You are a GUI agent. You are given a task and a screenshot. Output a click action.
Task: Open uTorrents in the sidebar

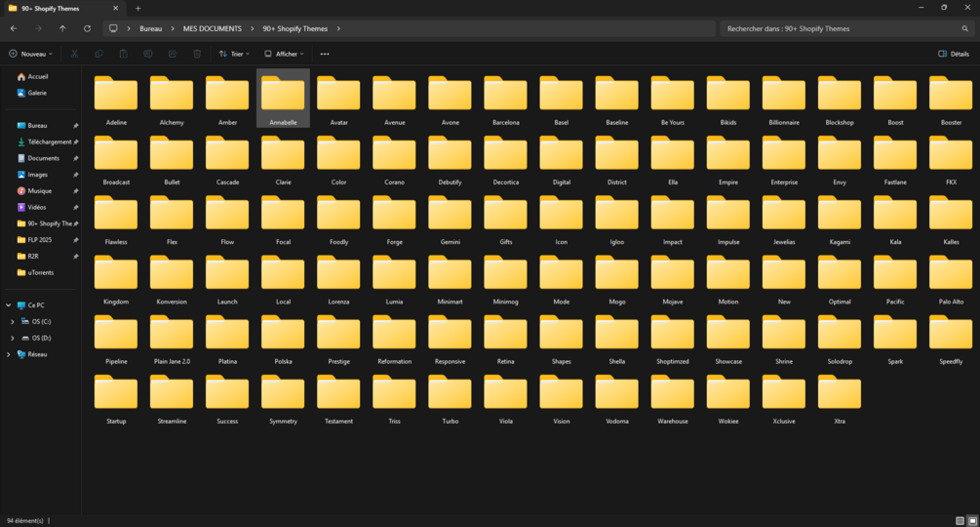coord(41,272)
